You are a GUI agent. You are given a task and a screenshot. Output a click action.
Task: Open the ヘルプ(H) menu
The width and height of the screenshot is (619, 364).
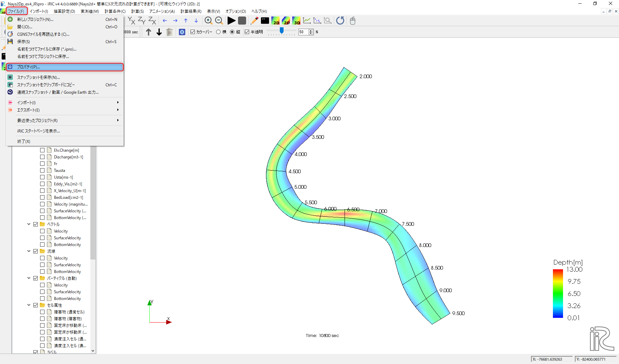click(259, 11)
